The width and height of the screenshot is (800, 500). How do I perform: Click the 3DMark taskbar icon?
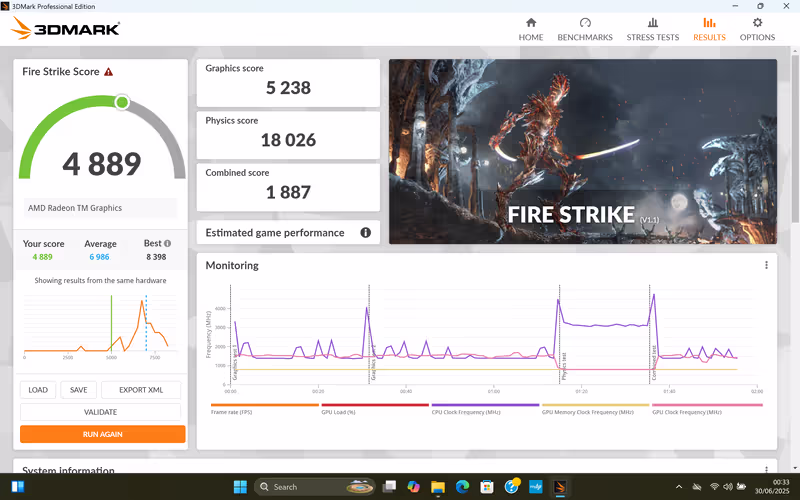tap(560, 487)
